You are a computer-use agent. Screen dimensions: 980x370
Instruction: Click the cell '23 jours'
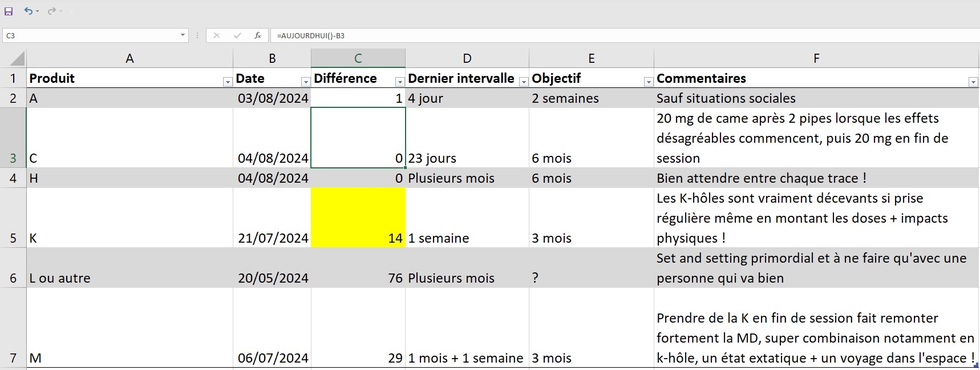click(x=467, y=138)
